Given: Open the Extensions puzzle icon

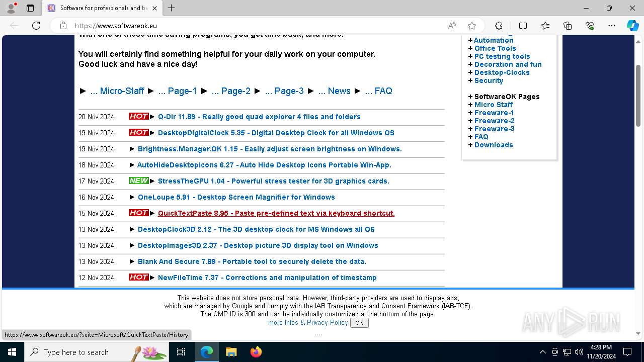Looking at the screenshot, I should (499, 26).
